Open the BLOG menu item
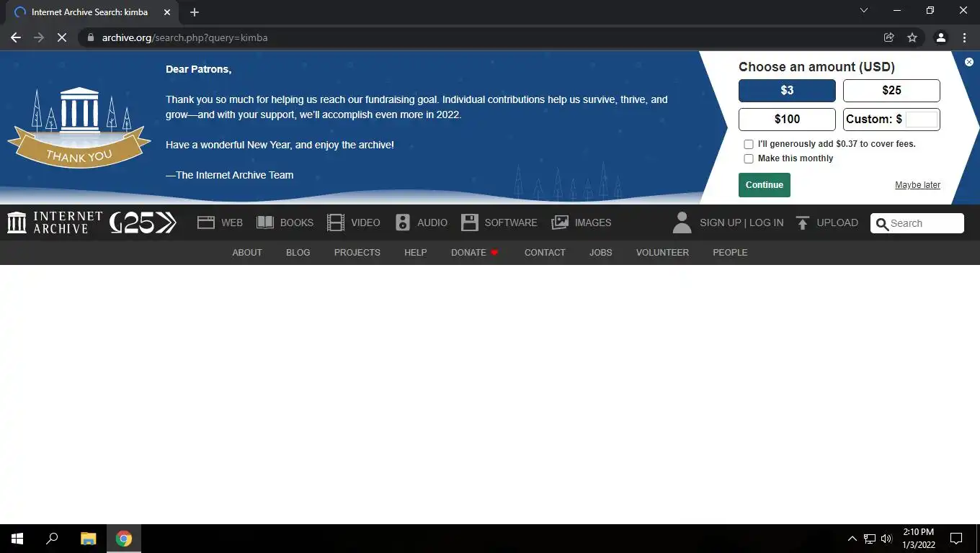The height and width of the screenshot is (553, 980). (298, 252)
